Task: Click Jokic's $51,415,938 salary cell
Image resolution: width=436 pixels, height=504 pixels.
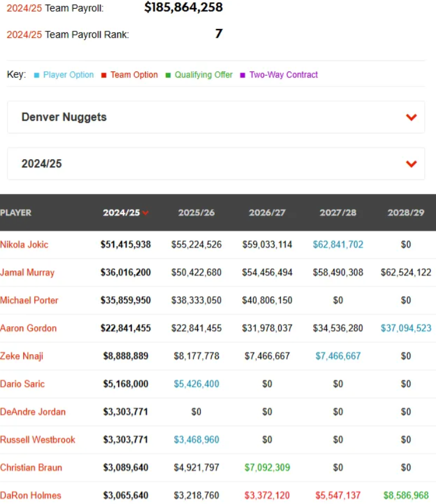Action: 125,244
